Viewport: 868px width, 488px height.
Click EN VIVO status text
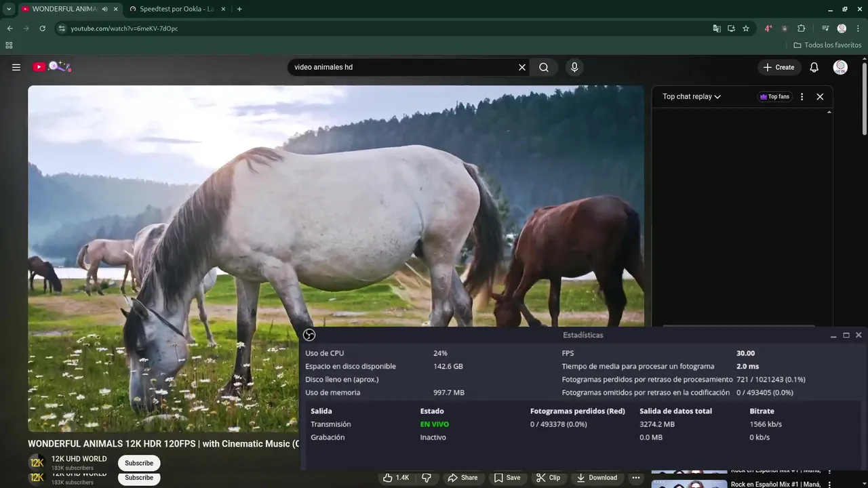pyautogui.click(x=434, y=424)
